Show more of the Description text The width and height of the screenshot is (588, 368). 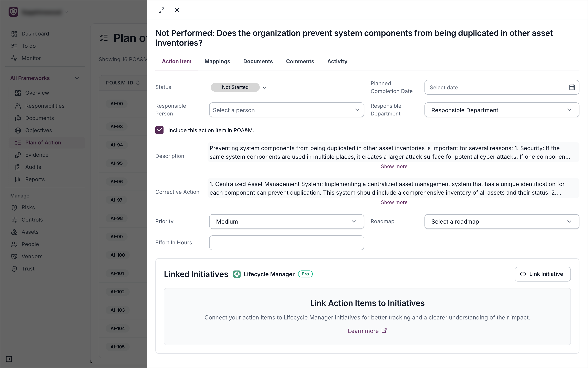tap(394, 166)
